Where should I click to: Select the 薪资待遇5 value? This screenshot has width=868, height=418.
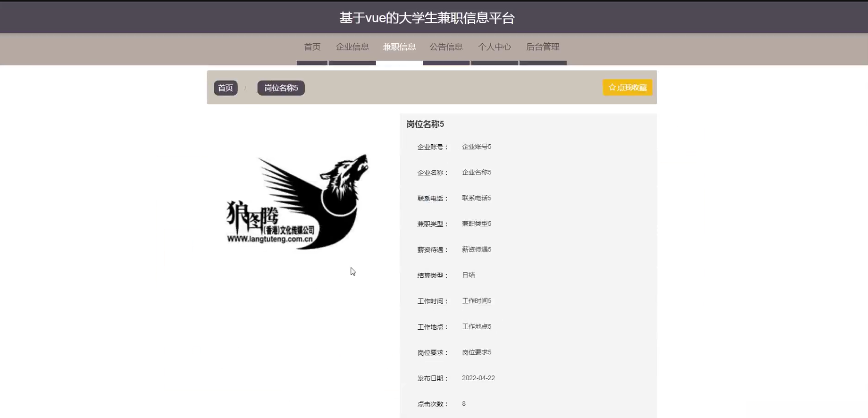click(476, 250)
